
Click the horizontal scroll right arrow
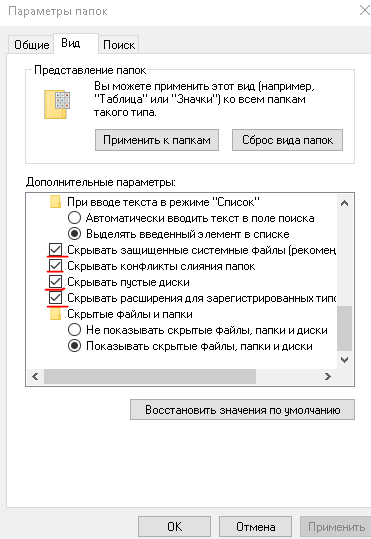[328, 376]
